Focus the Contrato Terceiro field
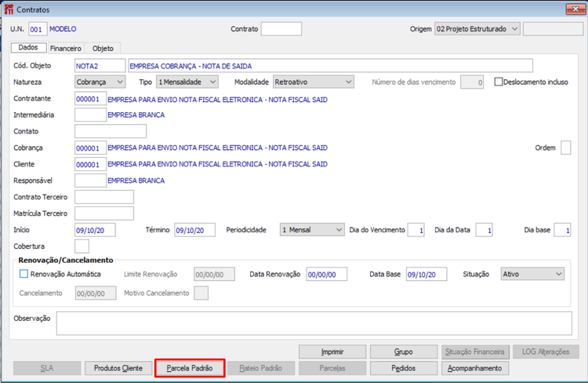The width and height of the screenshot is (588, 383). point(103,197)
